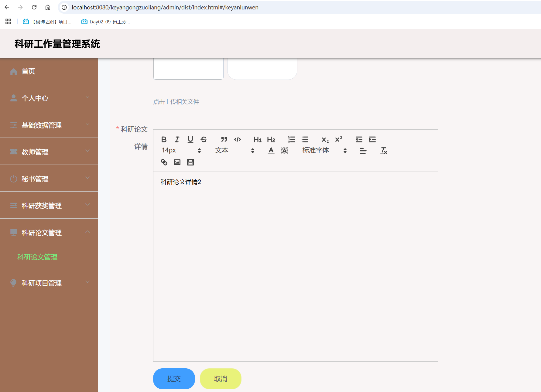Toggle the bullet list formatting
The height and width of the screenshot is (392, 541).
pos(305,139)
